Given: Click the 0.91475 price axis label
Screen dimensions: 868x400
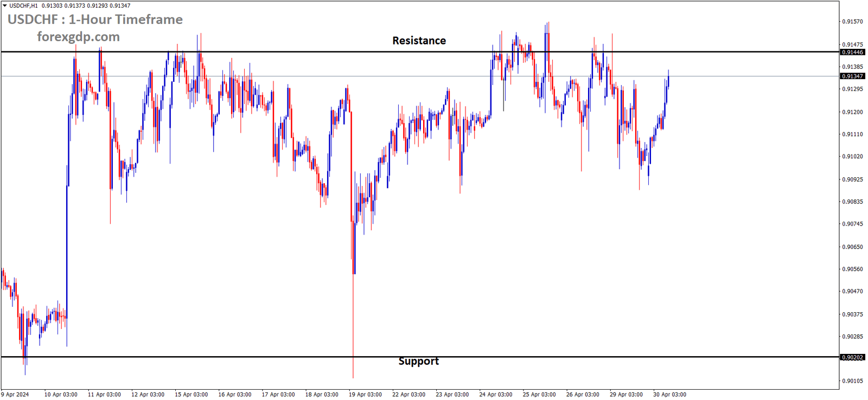Looking at the screenshot, I should pyautogui.click(x=852, y=44).
